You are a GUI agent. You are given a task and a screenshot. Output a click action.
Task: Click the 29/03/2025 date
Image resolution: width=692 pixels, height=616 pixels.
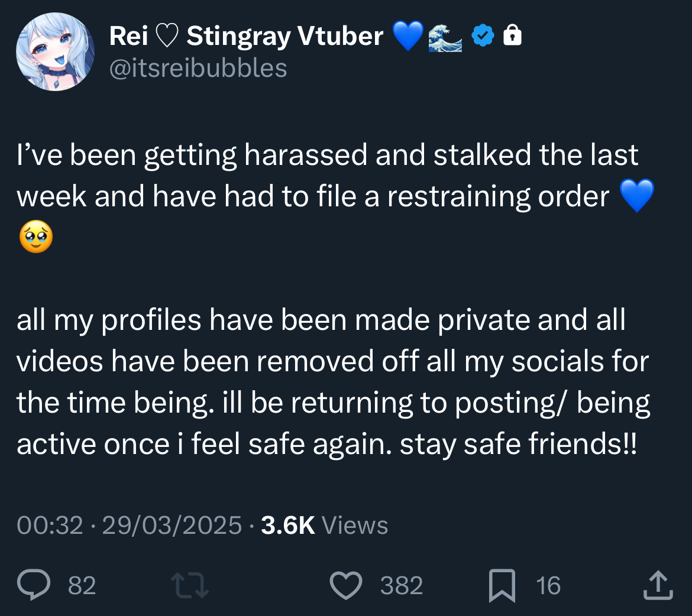172,525
